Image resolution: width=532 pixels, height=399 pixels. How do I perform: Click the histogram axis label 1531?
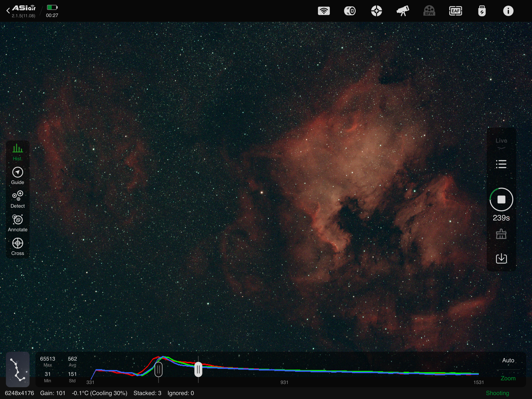478,382
